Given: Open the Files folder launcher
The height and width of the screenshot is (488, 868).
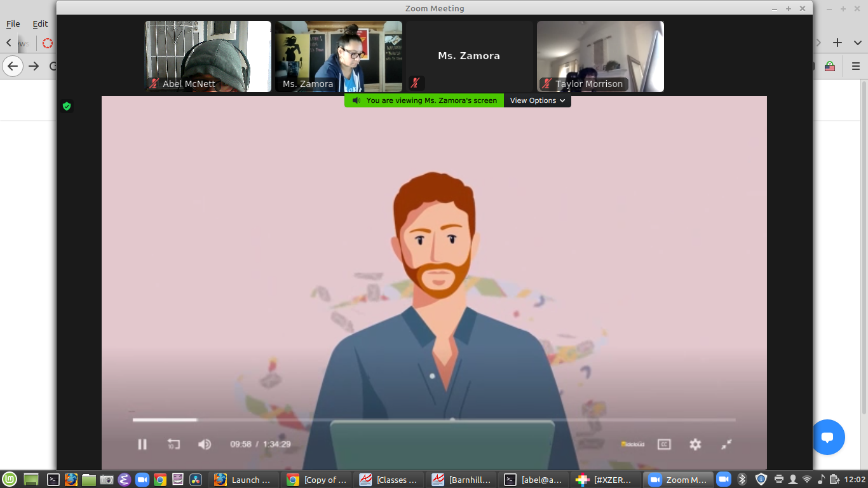Looking at the screenshot, I should click(x=89, y=480).
